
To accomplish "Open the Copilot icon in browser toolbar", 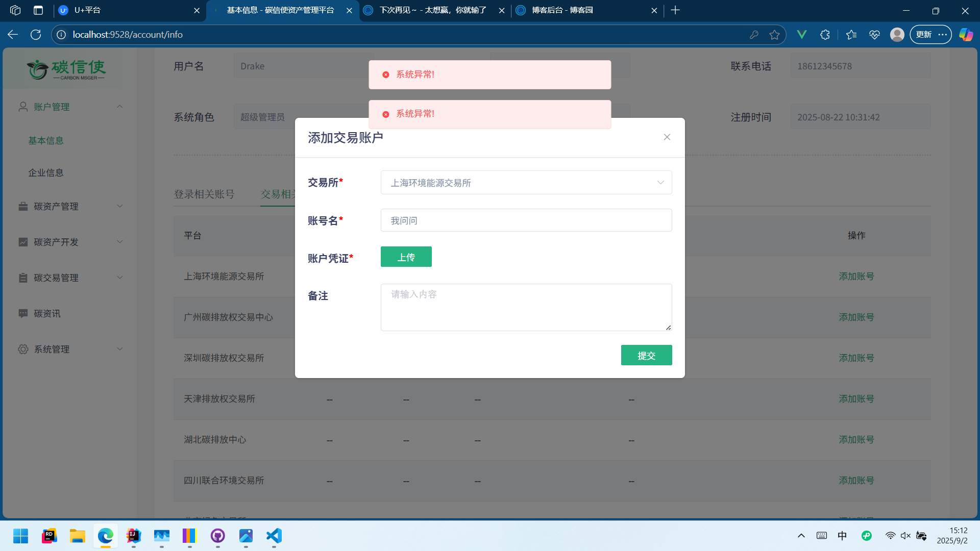I will 966,35.
